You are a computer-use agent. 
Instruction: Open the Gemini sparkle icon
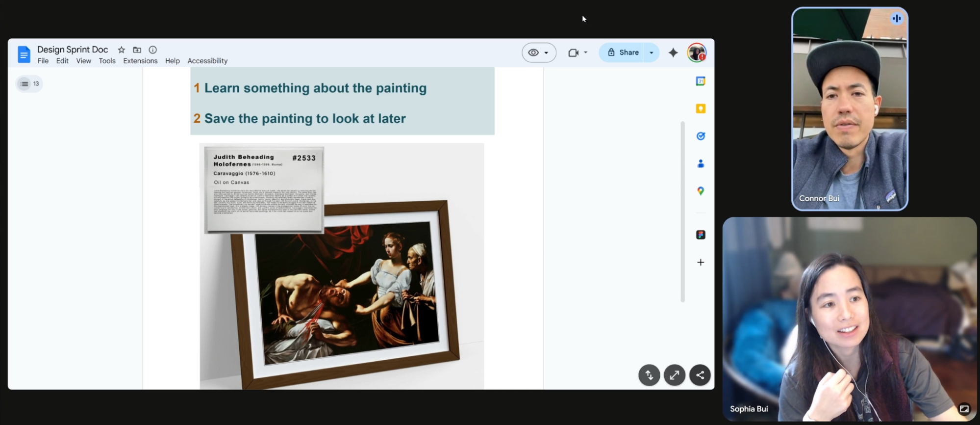click(x=673, y=53)
